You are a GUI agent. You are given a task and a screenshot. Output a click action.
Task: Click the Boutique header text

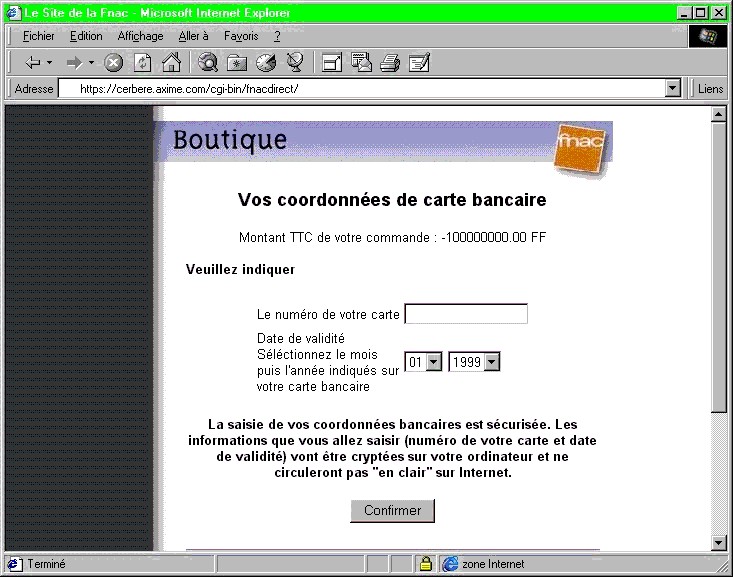point(230,140)
